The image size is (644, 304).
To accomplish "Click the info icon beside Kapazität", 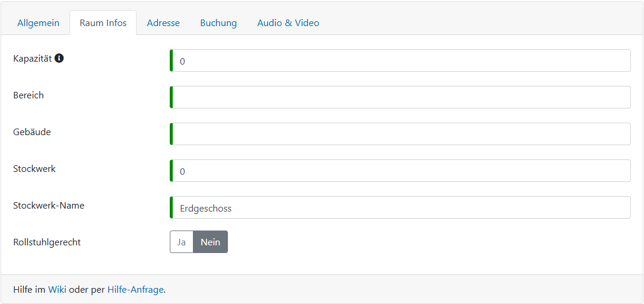I will tap(59, 58).
